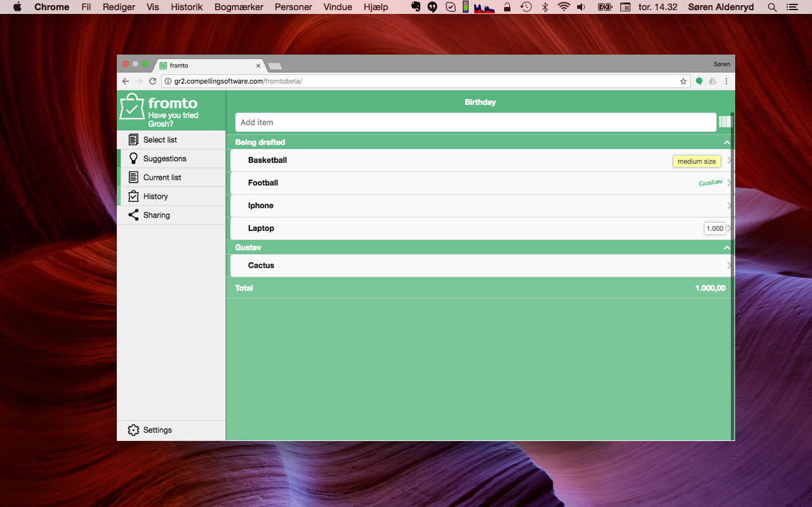Click the Søren profile button in Chrome
The height and width of the screenshot is (507, 812).
click(x=722, y=64)
